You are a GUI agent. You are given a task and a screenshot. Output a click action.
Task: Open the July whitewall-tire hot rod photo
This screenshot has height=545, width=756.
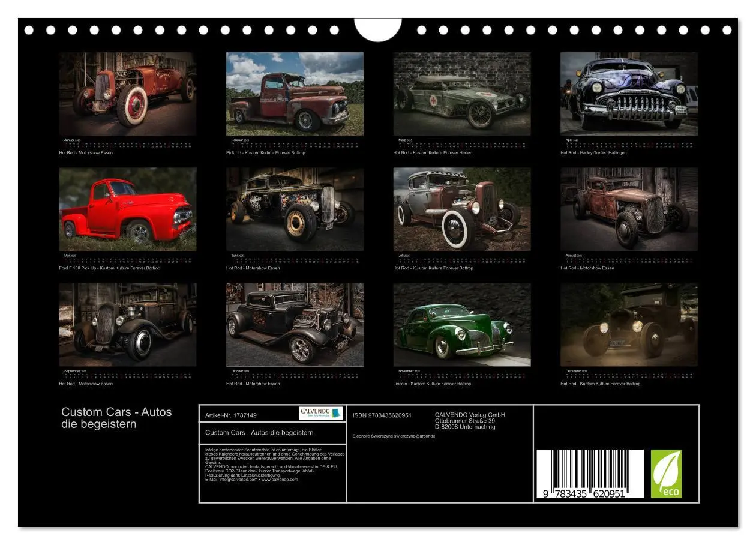click(x=462, y=209)
